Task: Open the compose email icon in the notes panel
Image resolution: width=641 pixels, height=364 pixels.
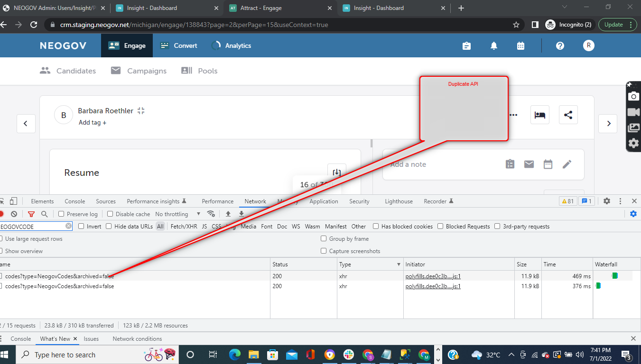Action: point(529,164)
